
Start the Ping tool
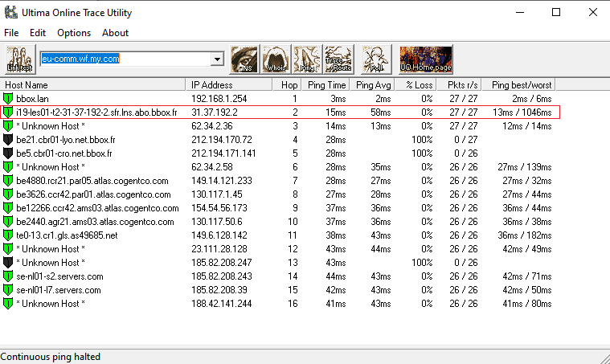point(307,59)
